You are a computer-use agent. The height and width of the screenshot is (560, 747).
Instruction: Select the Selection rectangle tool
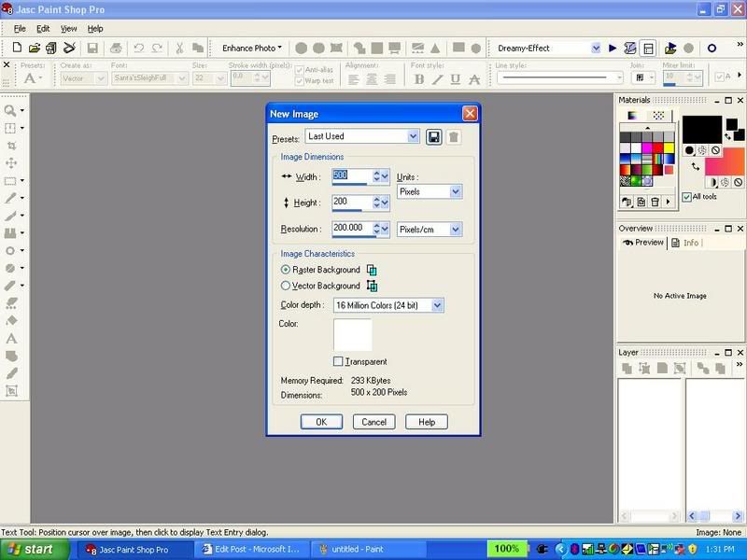[x=10, y=181]
